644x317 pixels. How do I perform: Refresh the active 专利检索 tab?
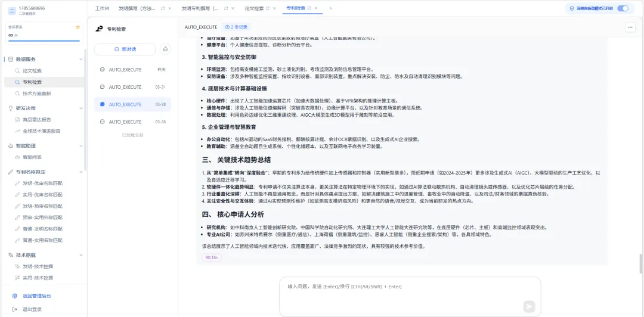coord(309,8)
